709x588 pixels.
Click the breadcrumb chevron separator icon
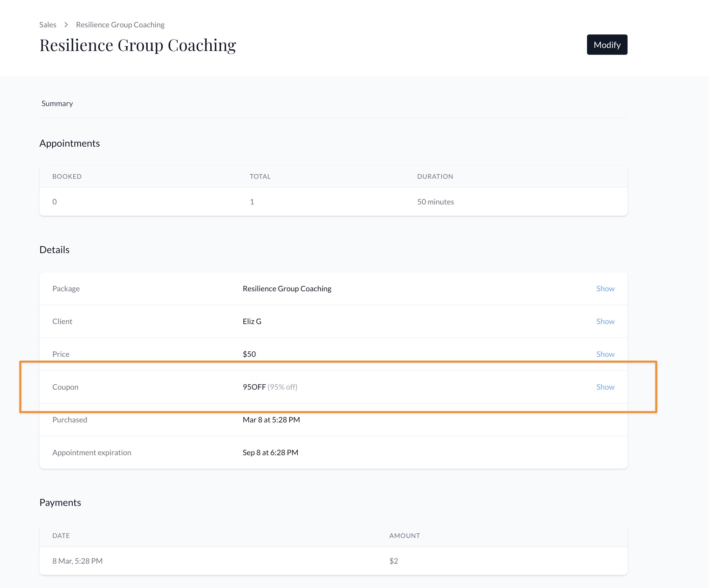click(x=66, y=25)
